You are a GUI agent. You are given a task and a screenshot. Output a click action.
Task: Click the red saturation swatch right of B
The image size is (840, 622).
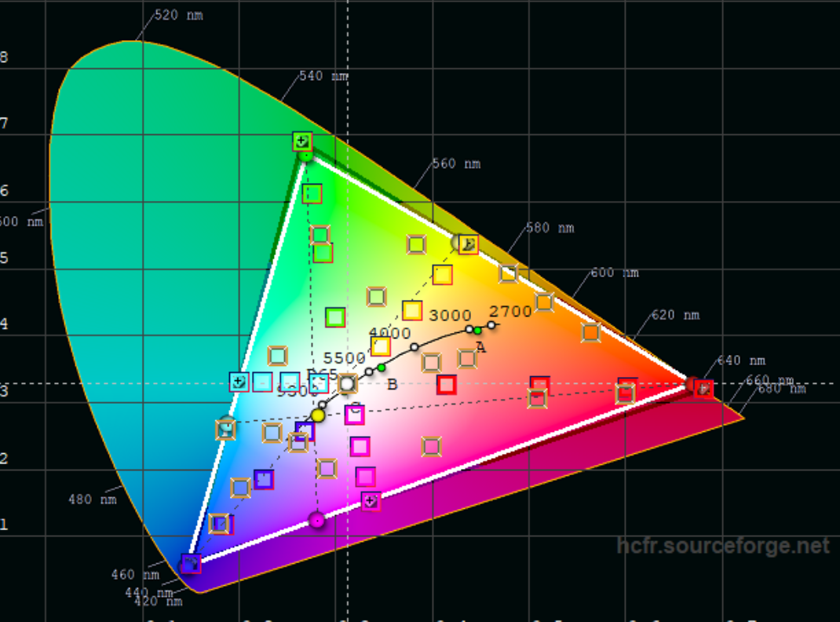445,385
